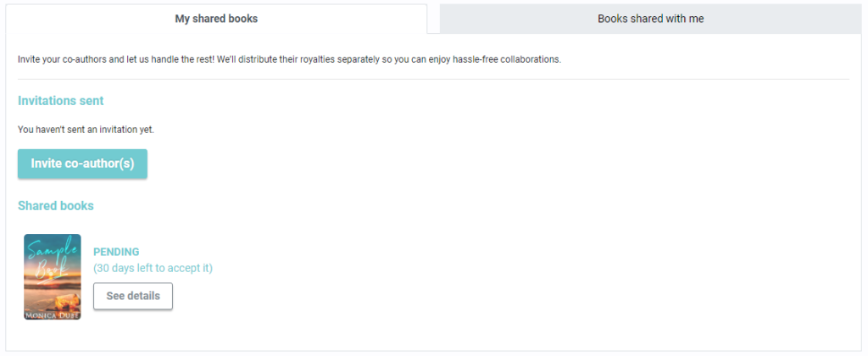Viewport: 868px width, 356px height.
Task: Switch to the My shared books tab
Action: [x=216, y=19]
